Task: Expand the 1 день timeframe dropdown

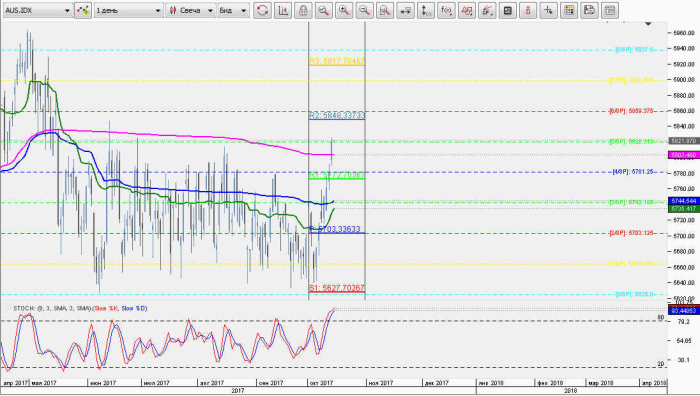Action: (x=129, y=10)
